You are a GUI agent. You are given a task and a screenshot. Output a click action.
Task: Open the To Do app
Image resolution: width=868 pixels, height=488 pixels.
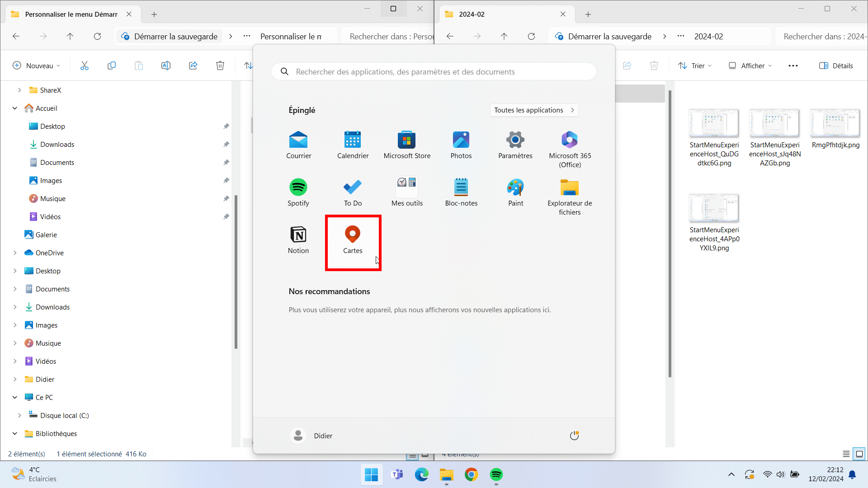353,192
